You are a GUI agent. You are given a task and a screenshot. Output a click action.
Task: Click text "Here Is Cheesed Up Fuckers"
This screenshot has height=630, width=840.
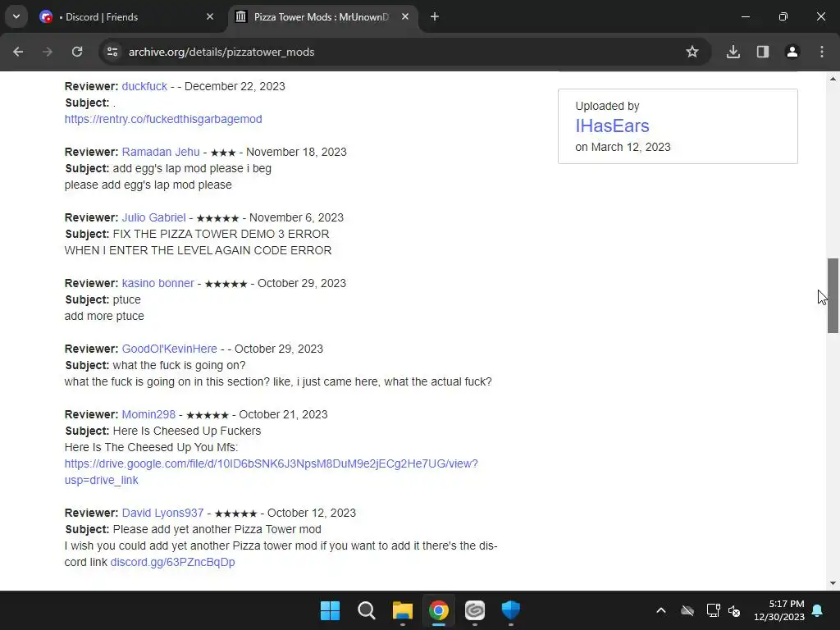[x=186, y=431]
